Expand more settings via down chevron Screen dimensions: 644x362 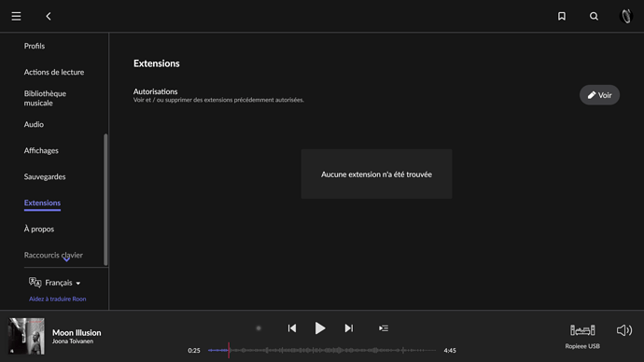tap(66, 259)
